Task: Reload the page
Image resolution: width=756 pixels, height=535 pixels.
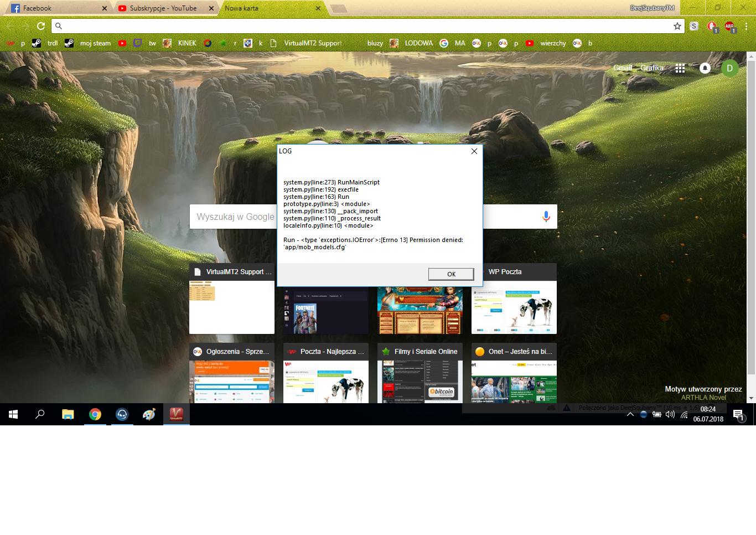Action: 41,26
